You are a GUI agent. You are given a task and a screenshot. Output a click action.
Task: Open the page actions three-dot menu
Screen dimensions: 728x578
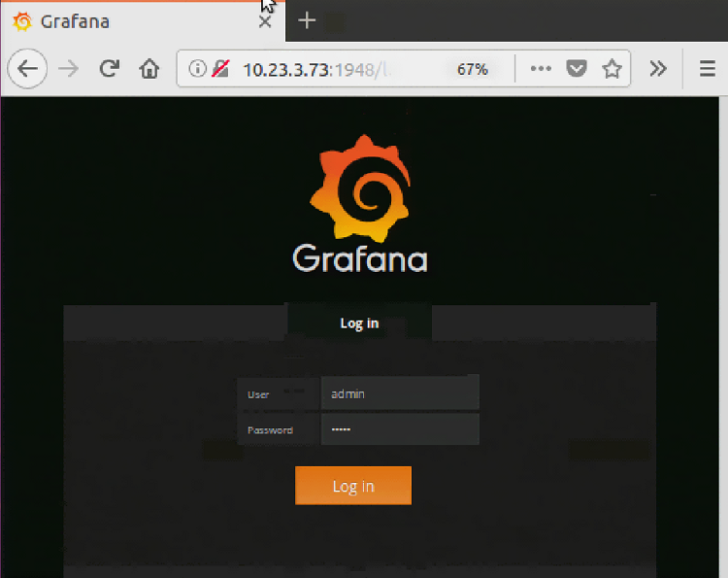click(541, 69)
